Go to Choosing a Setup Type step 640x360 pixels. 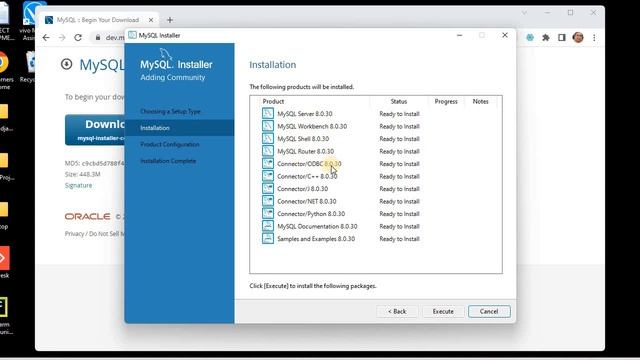click(170, 111)
